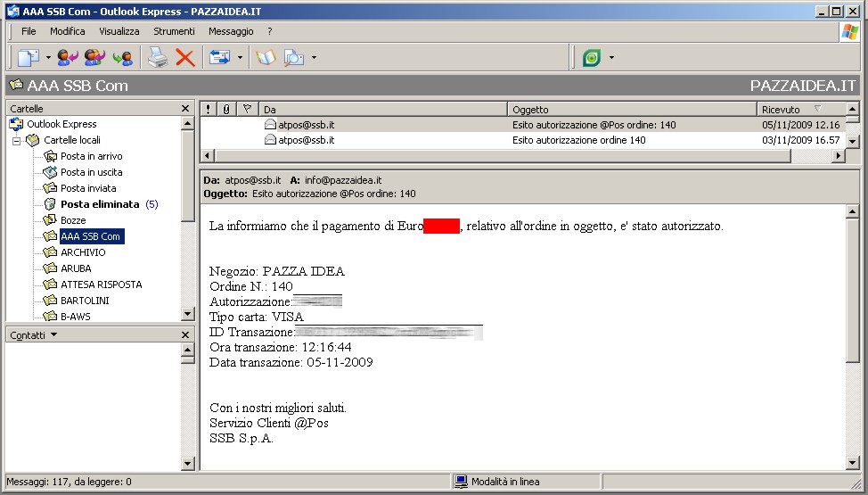Viewport: 868px width, 495px height.
Task: Click the preview pane scroll down arrow
Action: [853, 462]
